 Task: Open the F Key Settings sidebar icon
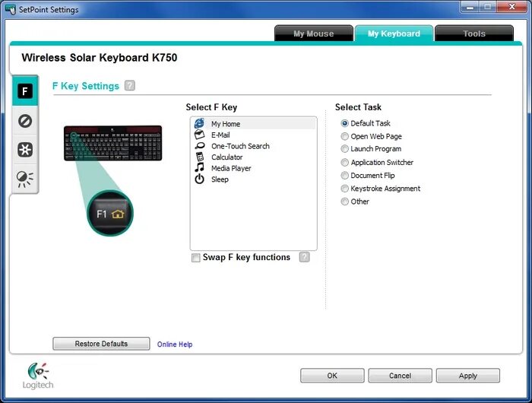pyautogui.click(x=25, y=91)
